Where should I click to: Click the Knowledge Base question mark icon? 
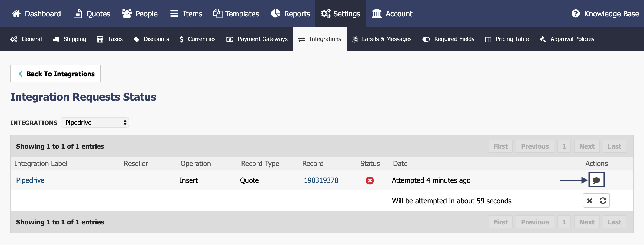(x=576, y=13)
